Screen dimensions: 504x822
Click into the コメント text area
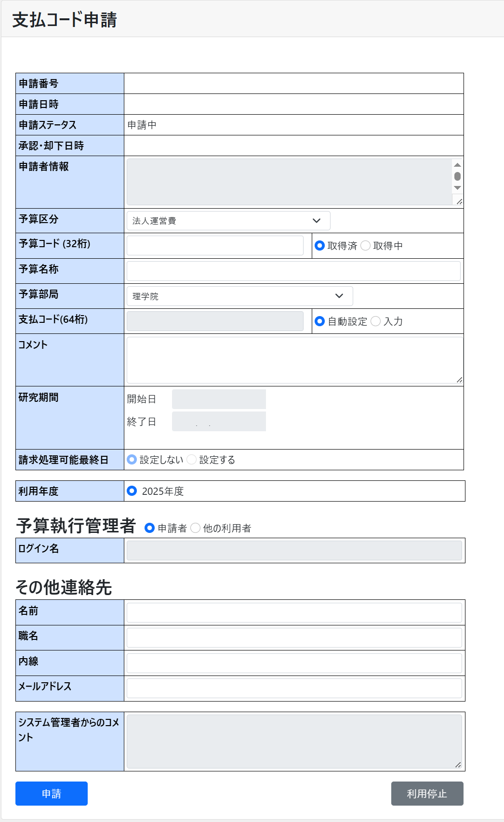(294, 360)
